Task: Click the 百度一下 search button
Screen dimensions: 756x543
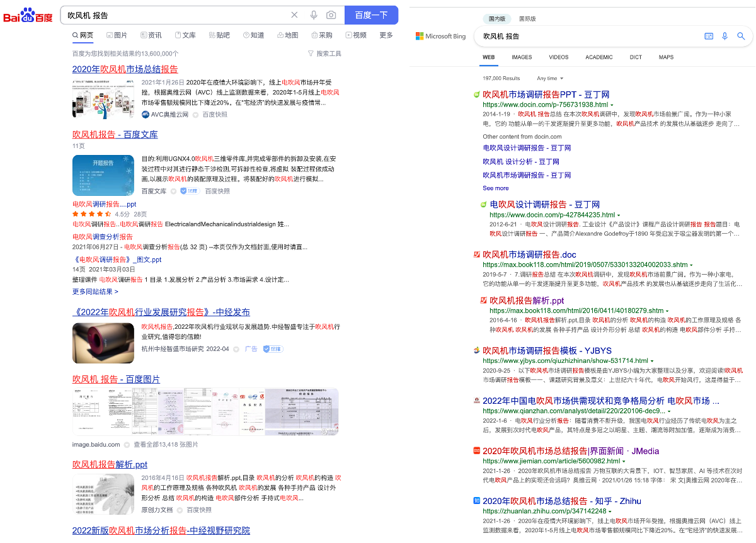Action: [x=371, y=15]
